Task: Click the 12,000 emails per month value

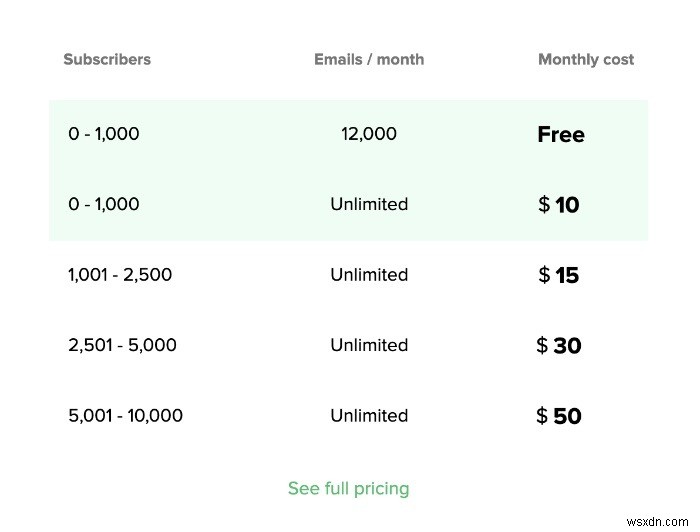Action: pos(369,134)
